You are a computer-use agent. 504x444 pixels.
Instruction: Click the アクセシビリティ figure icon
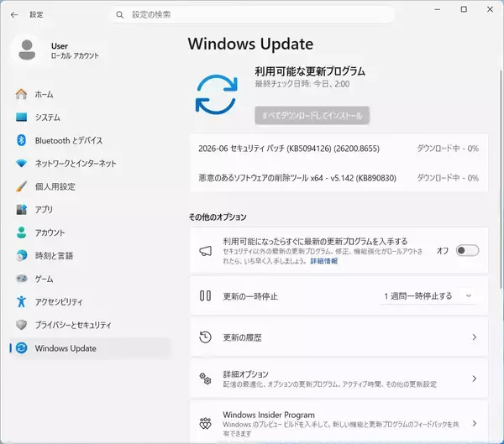(x=22, y=301)
